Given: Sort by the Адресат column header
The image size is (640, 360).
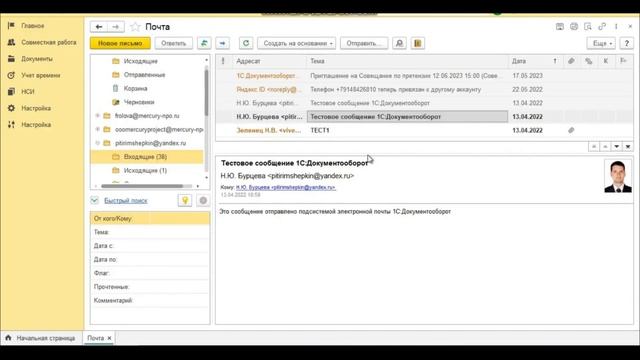Looking at the screenshot, I should click(x=269, y=61).
